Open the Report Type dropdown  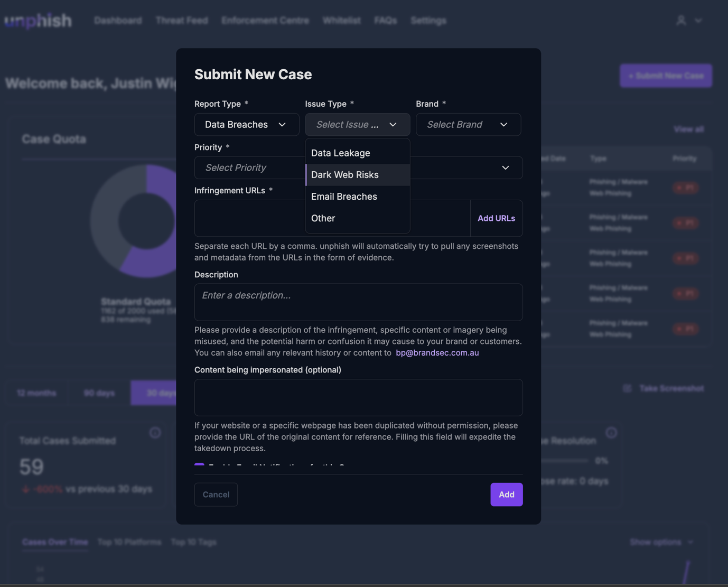pos(246,125)
